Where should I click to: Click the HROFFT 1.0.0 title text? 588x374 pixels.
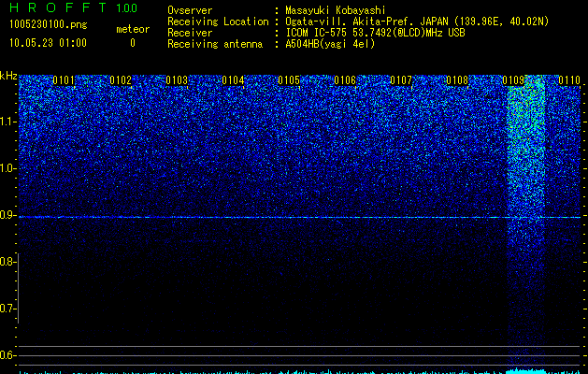(x=74, y=7)
